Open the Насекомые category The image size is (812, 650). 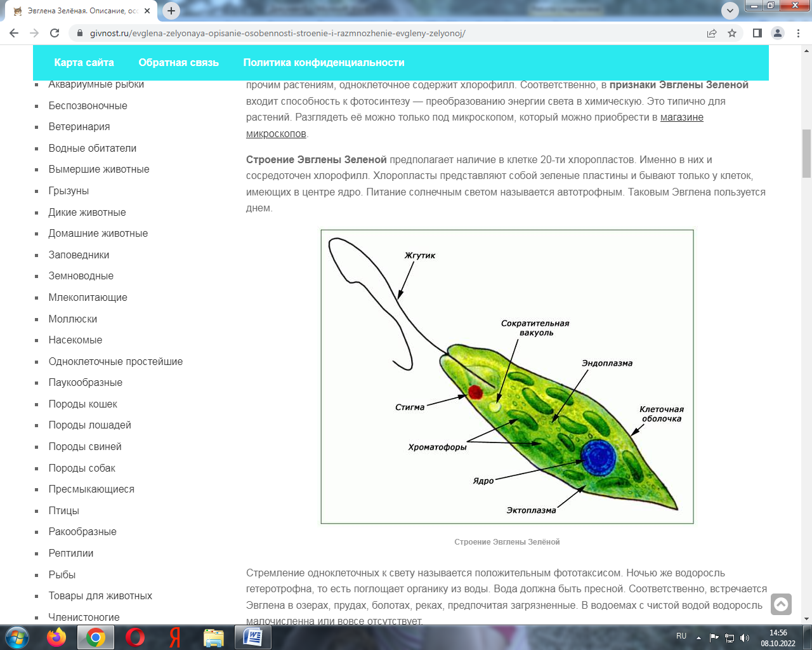pos(75,340)
